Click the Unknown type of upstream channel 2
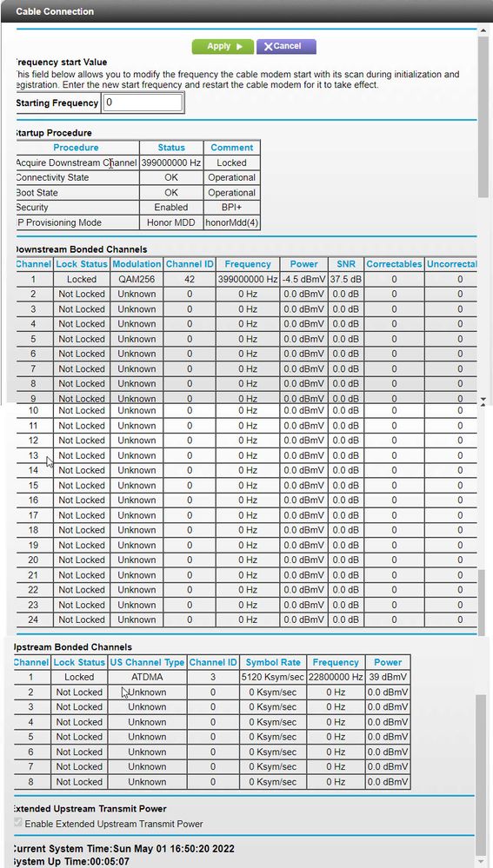 147,692
